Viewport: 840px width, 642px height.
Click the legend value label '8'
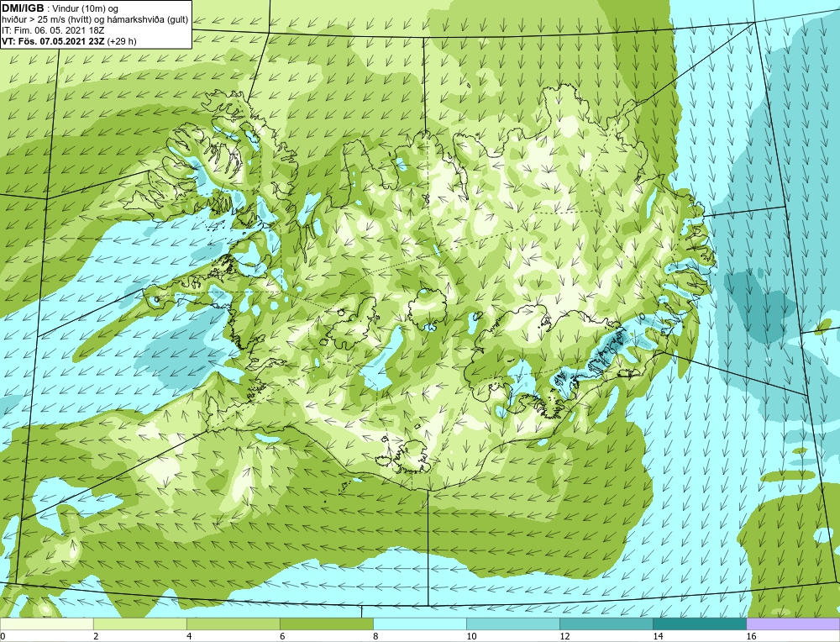click(x=375, y=636)
